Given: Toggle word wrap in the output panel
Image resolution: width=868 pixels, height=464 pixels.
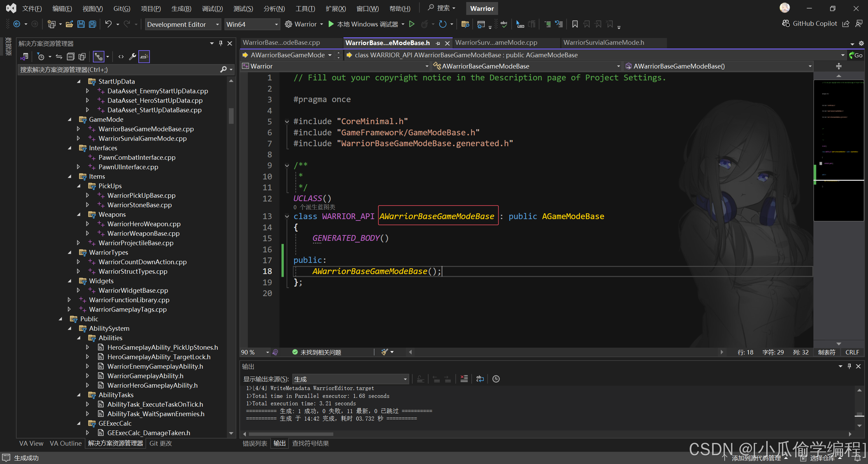Looking at the screenshot, I should [x=480, y=379].
